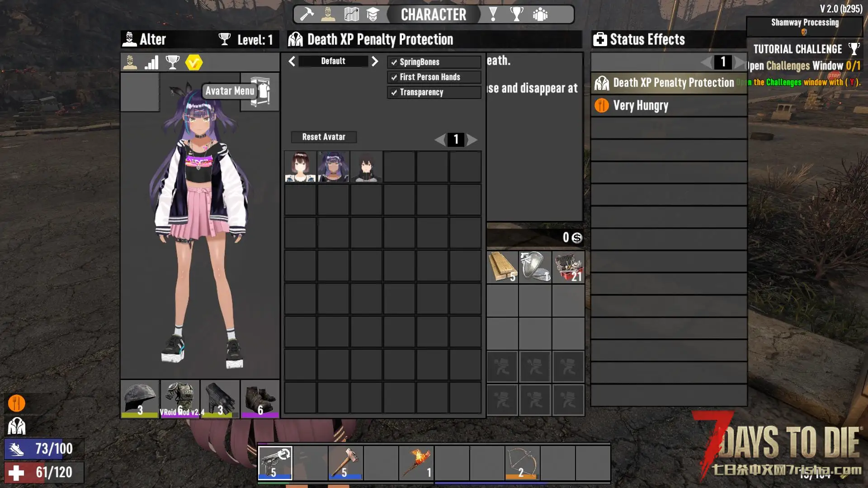The image size is (868, 488).
Task: Select the trophy icon under Alter
Action: point(173,62)
